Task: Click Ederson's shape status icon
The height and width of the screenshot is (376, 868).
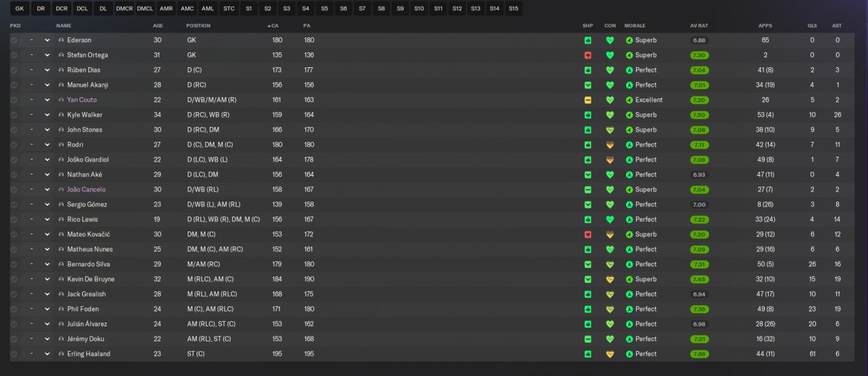Action: [x=588, y=40]
